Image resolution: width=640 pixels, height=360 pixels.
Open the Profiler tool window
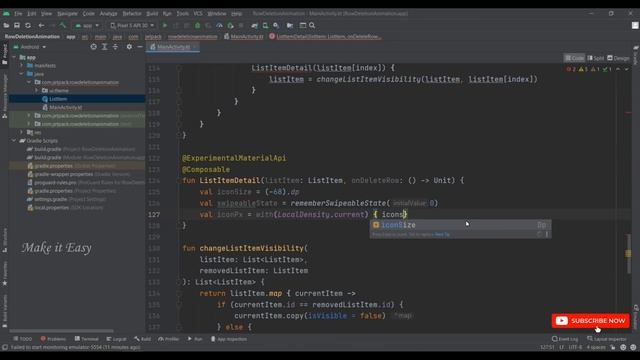pyautogui.click(x=169, y=339)
